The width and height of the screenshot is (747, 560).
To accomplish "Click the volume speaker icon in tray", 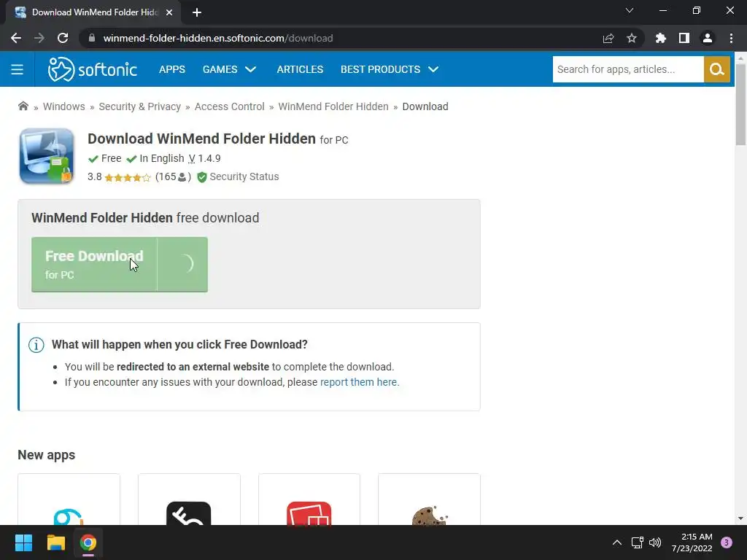I will [656, 542].
